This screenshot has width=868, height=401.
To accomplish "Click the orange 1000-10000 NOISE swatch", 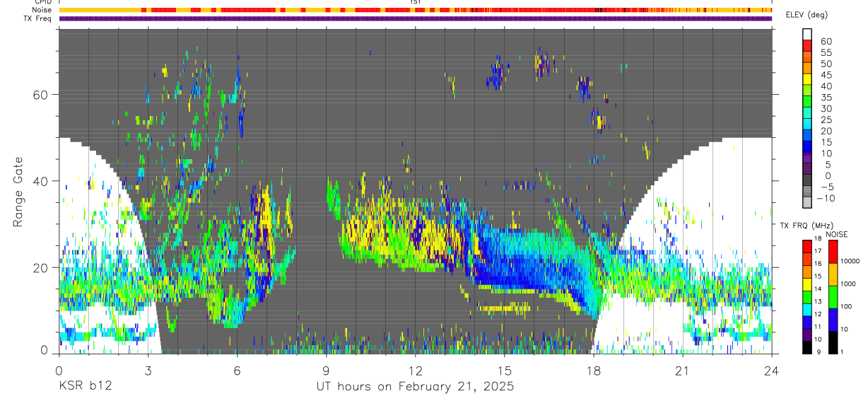I will [x=833, y=274].
